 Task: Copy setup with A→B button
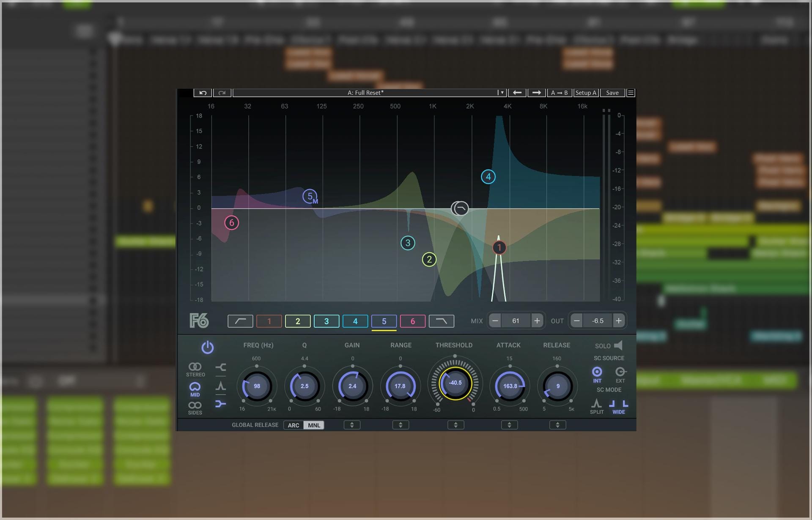pos(560,93)
